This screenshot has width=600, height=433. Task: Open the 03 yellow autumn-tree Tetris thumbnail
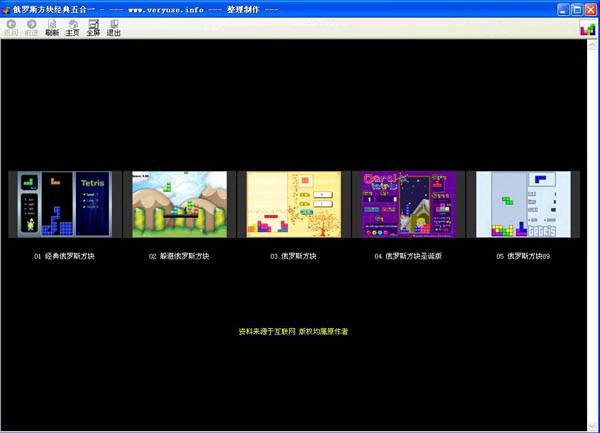(x=293, y=204)
